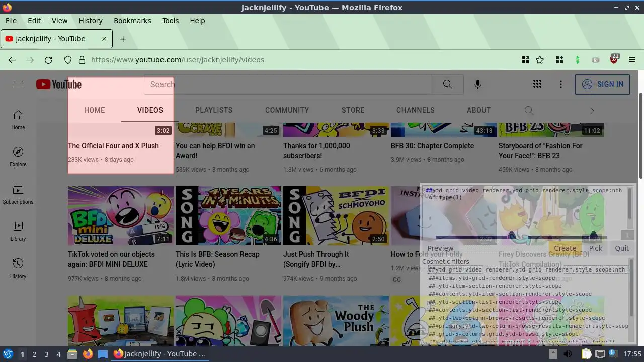Image resolution: width=644 pixels, height=362 pixels.
Task: Open the ABOUT tab
Action: [x=478, y=110]
